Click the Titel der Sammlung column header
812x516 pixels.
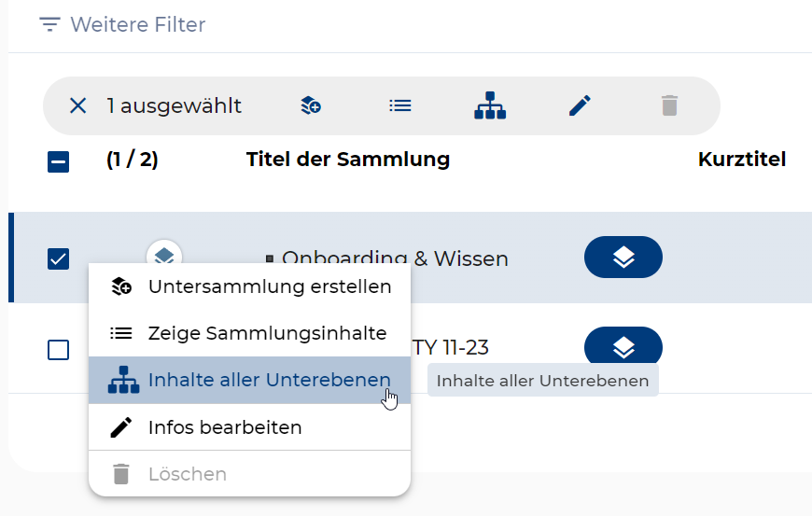point(347,160)
